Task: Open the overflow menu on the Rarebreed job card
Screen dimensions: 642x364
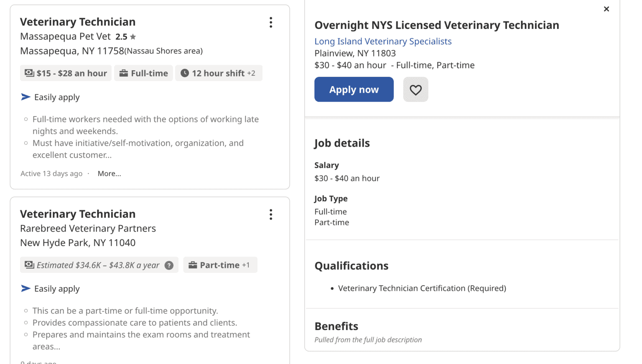Action: 271,214
